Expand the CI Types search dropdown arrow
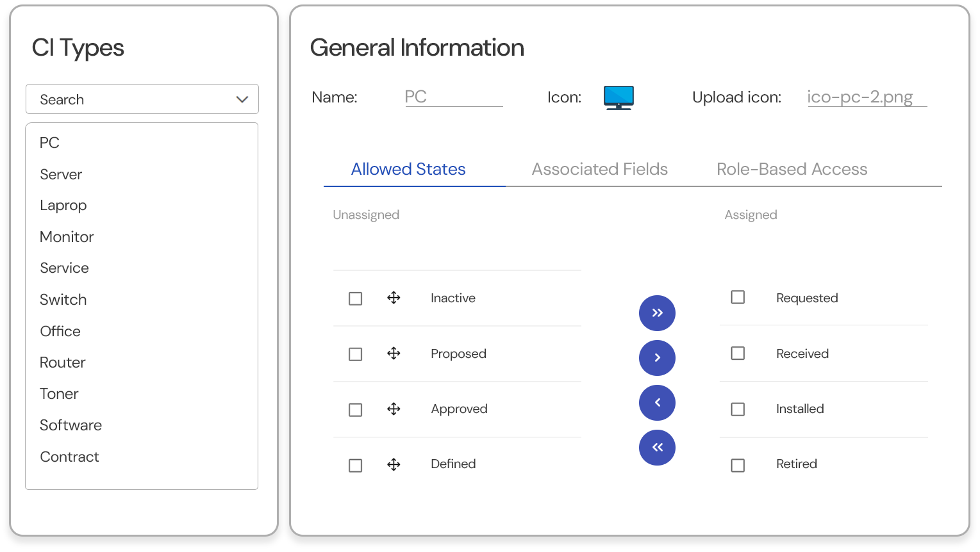This screenshot has height=552, width=980. point(242,99)
